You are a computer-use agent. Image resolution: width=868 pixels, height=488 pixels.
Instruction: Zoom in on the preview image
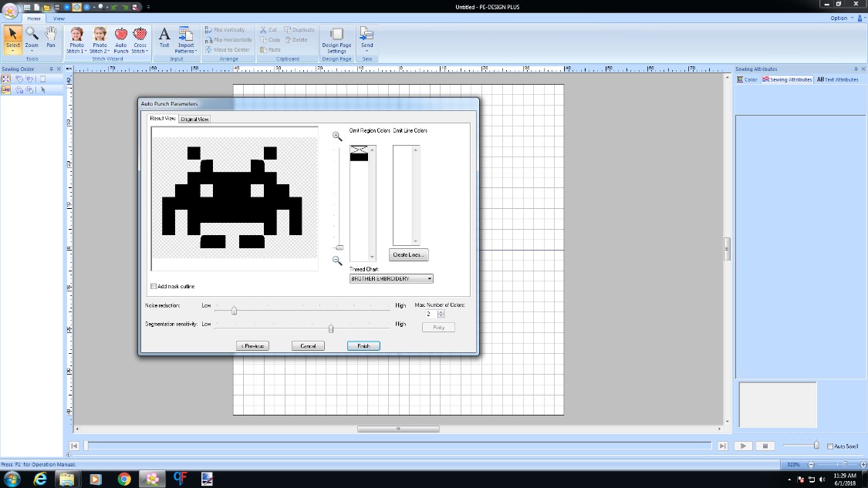[x=336, y=136]
